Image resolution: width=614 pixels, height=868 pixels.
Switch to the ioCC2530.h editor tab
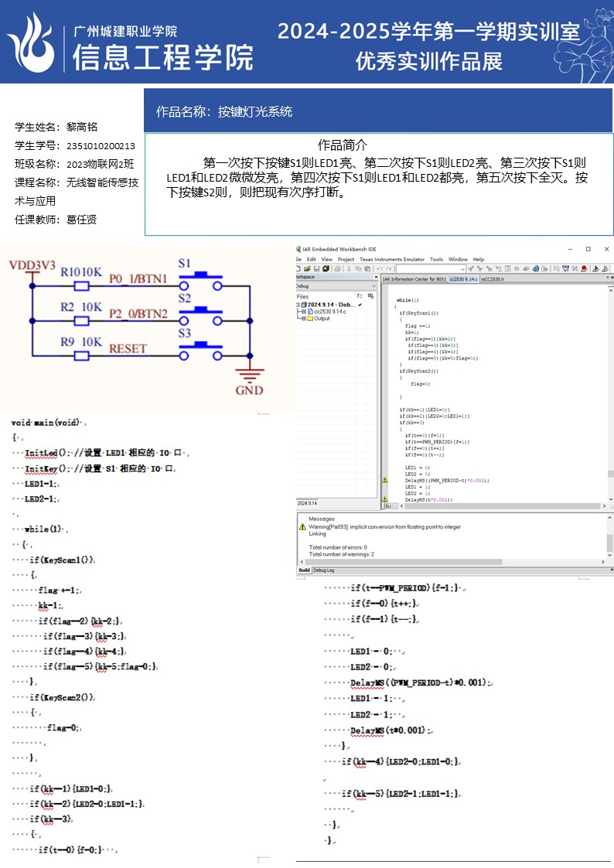493,278
